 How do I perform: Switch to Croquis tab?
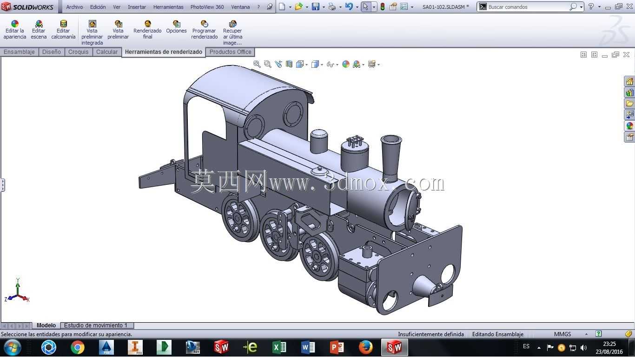(x=78, y=52)
